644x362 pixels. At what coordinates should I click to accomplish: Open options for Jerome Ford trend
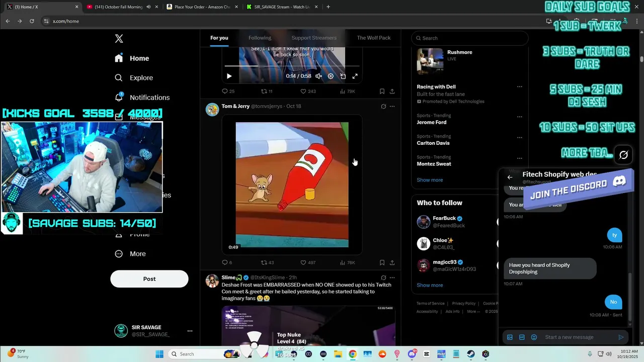click(x=520, y=117)
